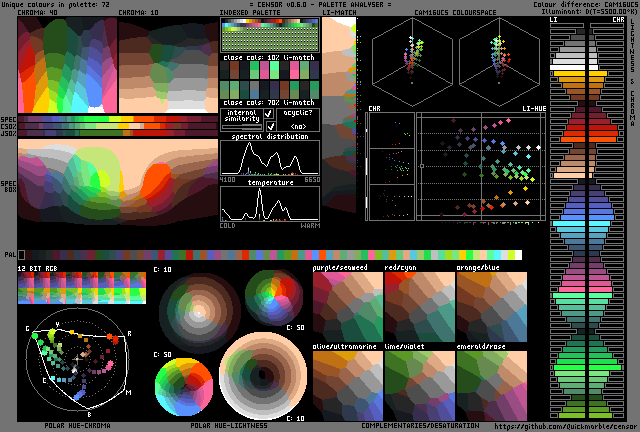Click the 'close cols: 10% li-match' label

point(269,58)
